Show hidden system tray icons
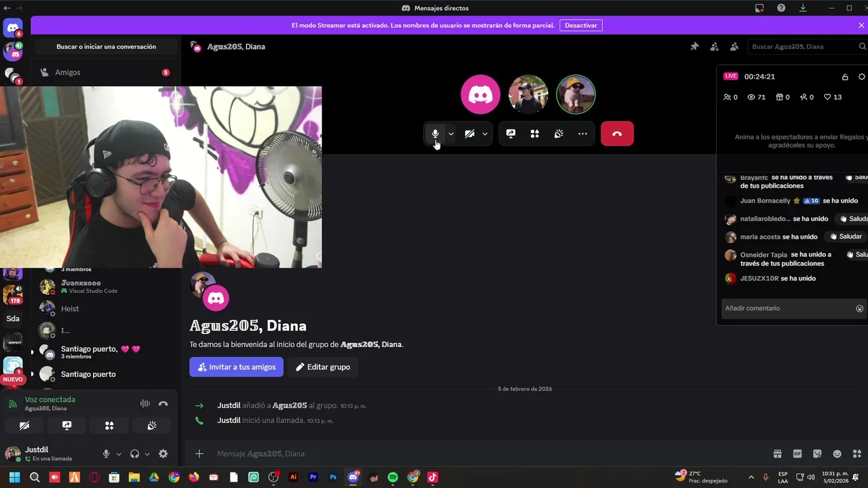This screenshot has height=488, width=868. (x=751, y=477)
